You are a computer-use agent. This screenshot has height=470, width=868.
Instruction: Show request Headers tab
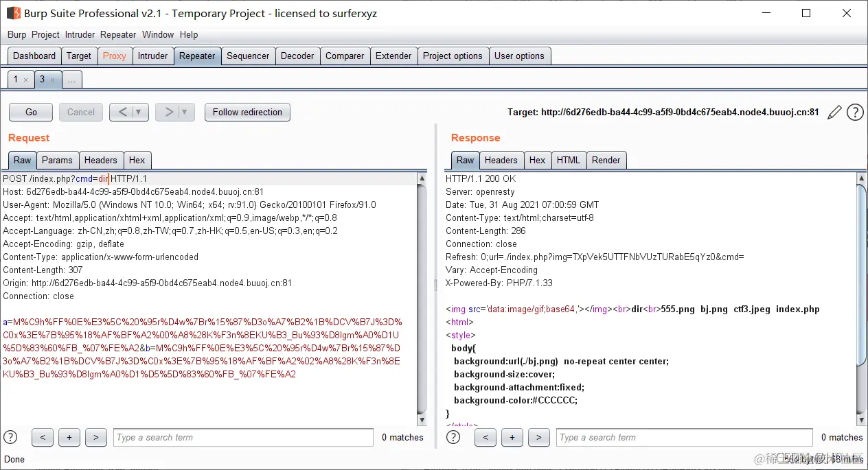click(100, 160)
